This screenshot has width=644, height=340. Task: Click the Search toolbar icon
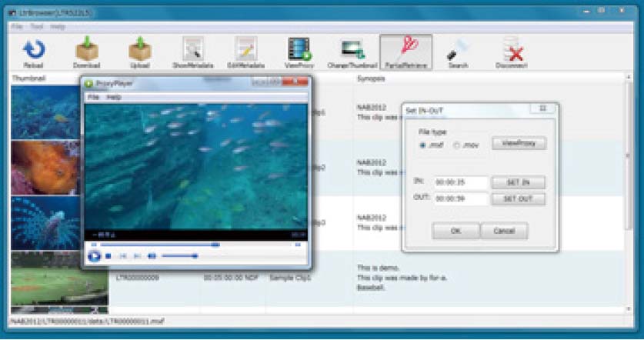point(459,51)
